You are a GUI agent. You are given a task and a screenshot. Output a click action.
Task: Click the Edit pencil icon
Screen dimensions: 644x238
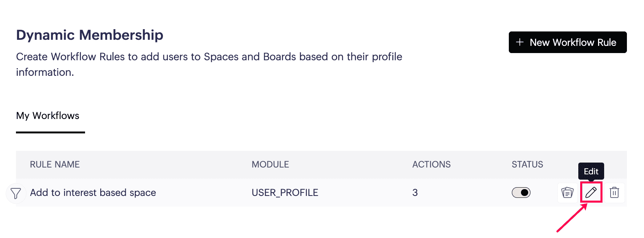pyautogui.click(x=591, y=193)
